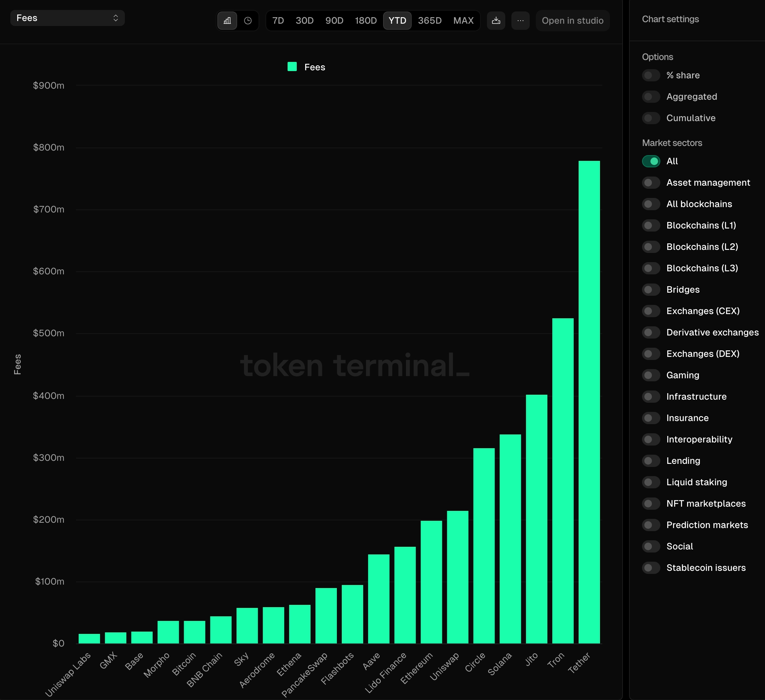765x700 pixels.
Task: Click the download/export icon in toolbar
Action: tap(496, 20)
